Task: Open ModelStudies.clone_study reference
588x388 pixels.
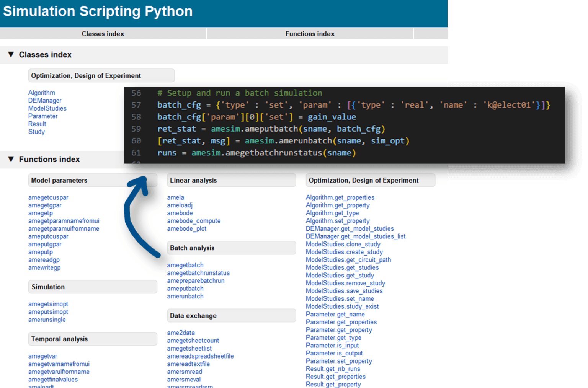Action: tap(343, 244)
